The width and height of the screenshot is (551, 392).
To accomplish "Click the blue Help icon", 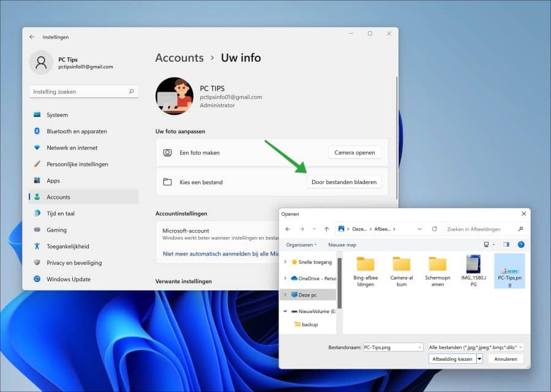I will pos(521,245).
